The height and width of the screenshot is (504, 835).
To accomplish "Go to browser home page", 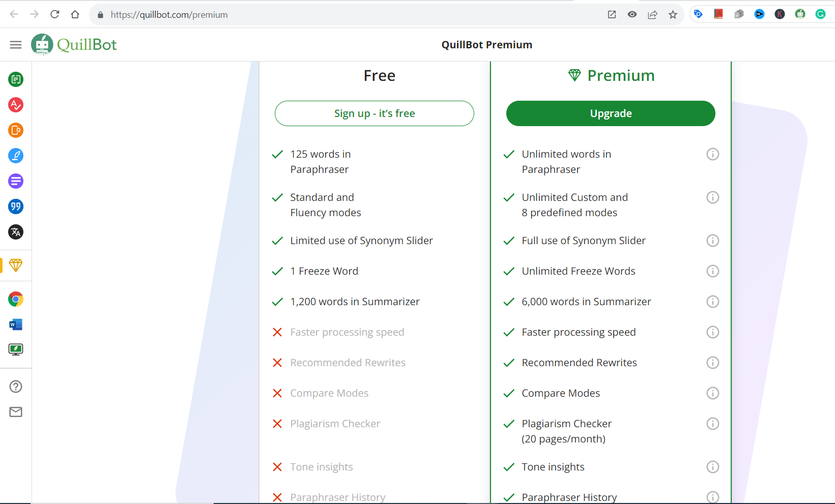I will tap(75, 14).
